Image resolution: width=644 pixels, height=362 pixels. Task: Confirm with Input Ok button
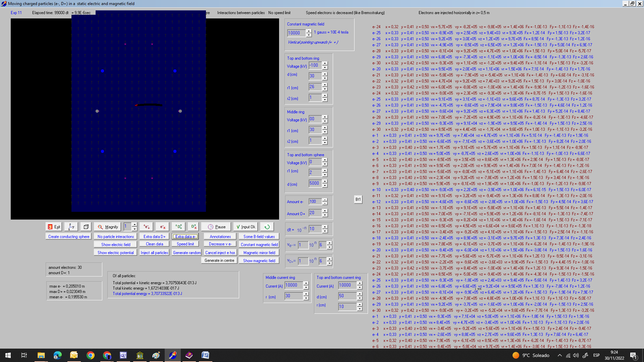click(246, 227)
